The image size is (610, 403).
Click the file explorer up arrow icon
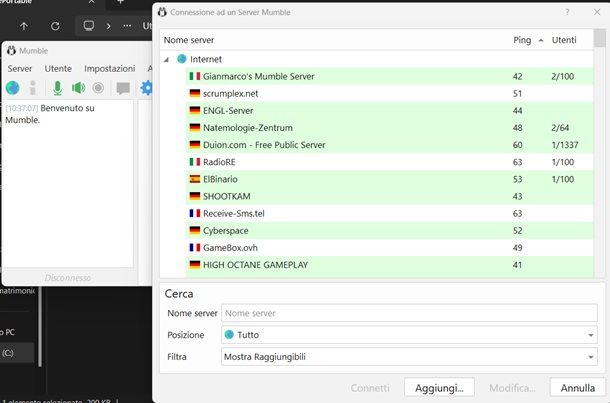[x=24, y=26]
